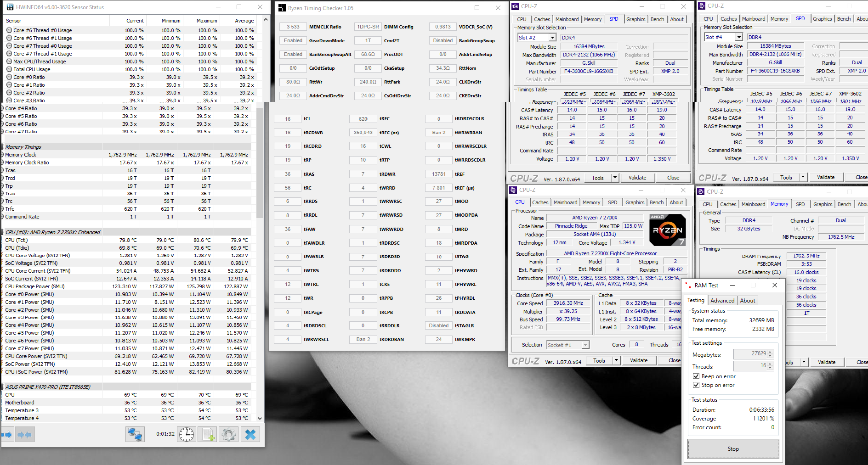Click the AMD Ryzen 7 logo
Image resolution: width=868 pixels, height=465 pixels.
pos(668,230)
